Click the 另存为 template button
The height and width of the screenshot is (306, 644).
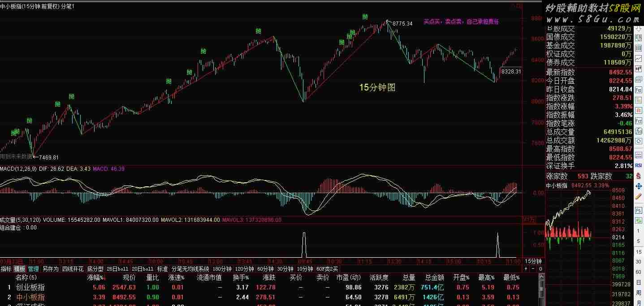[x=50, y=269]
